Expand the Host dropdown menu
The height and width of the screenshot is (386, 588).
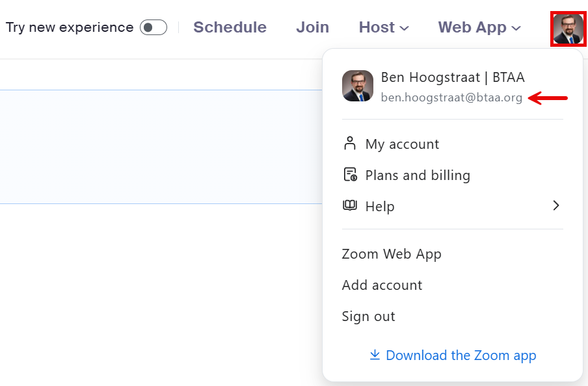pyautogui.click(x=384, y=27)
